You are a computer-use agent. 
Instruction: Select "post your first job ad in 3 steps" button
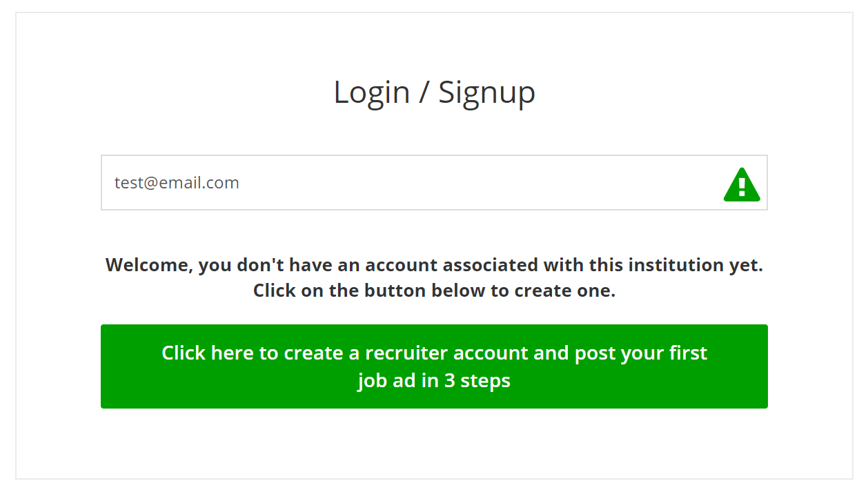[x=434, y=366]
